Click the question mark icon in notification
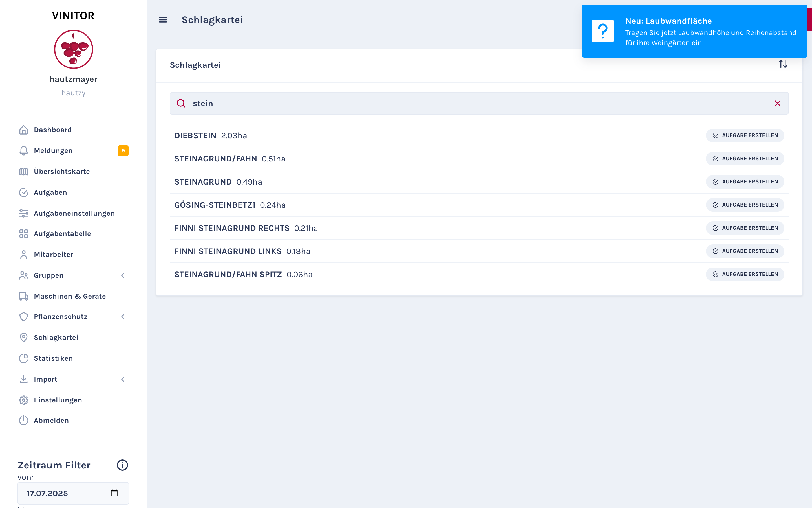The image size is (812, 508). point(603,31)
